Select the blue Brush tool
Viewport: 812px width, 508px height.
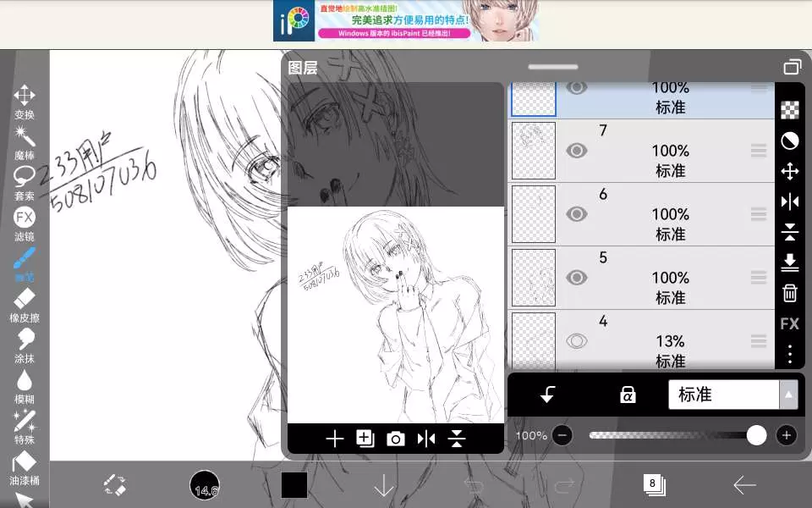25,264
